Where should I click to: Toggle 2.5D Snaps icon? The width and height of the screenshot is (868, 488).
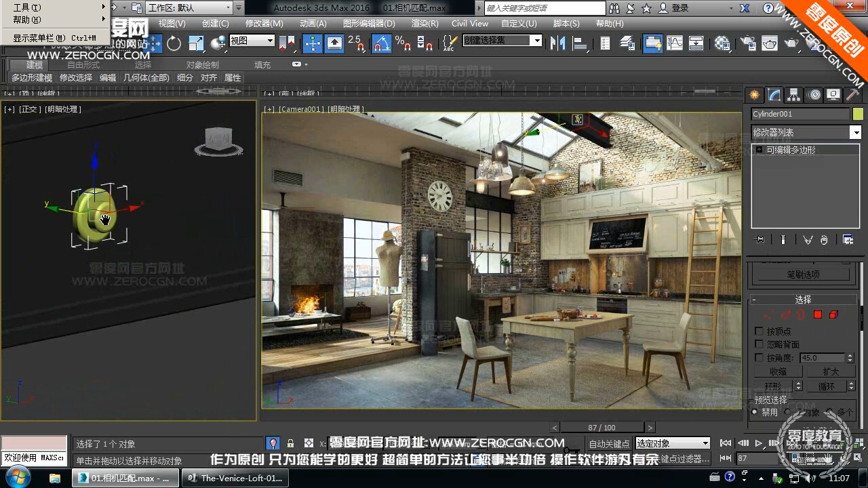point(357,43)
